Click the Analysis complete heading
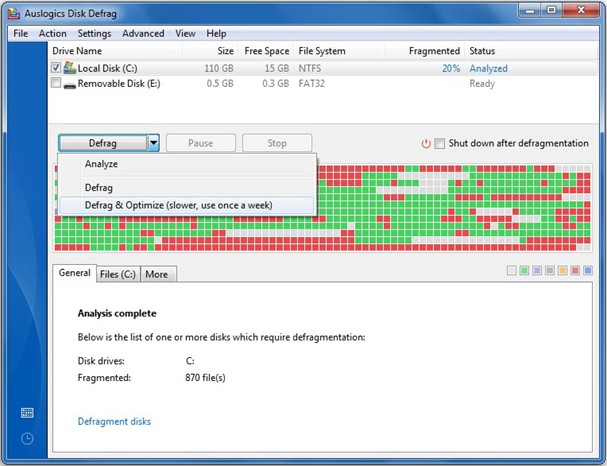Screen dimensions: 607x466 [x=117, y=314]
